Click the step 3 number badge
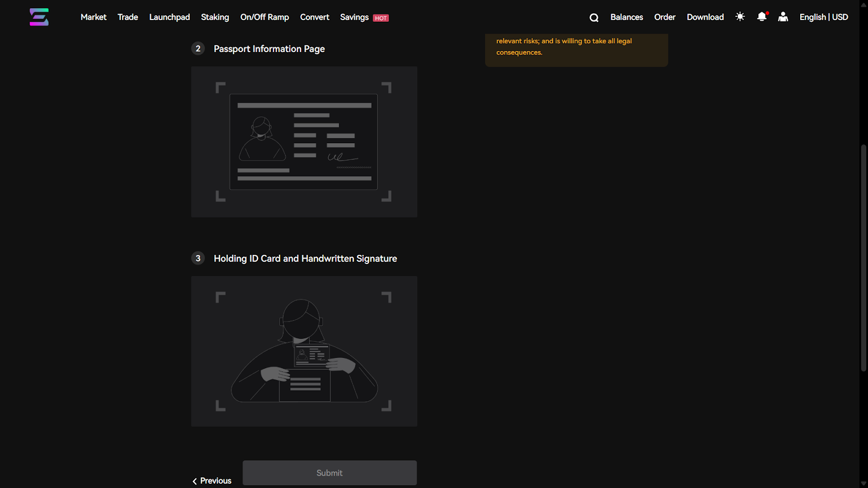The height and width of the screenshot is (488, 868). click(x=198, y=259)
